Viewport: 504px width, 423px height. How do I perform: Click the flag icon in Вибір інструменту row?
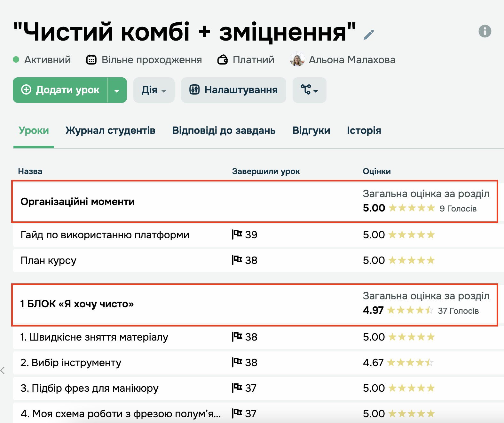(237, 362)
